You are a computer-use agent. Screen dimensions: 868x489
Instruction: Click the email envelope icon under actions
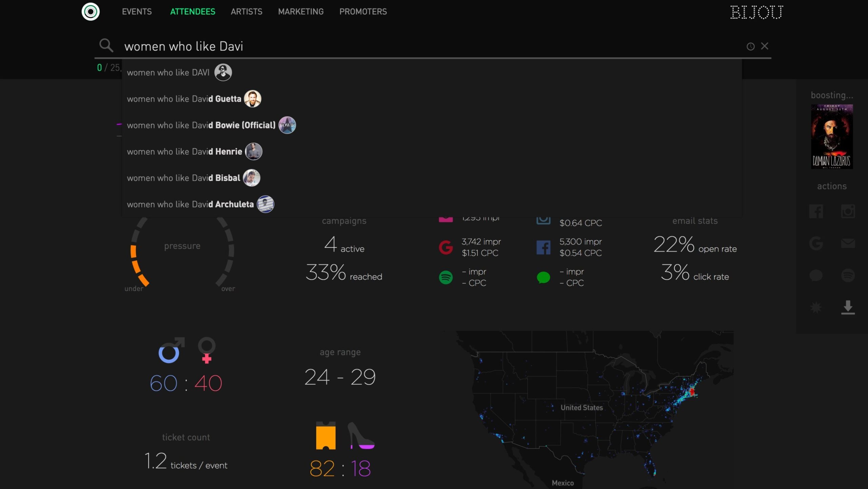[x=848, y=243]
